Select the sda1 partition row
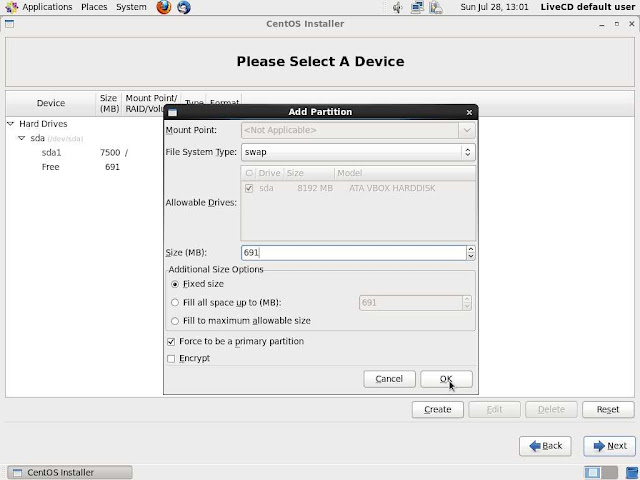This screenshot has width=640, height=480. [x=84, y=153]
